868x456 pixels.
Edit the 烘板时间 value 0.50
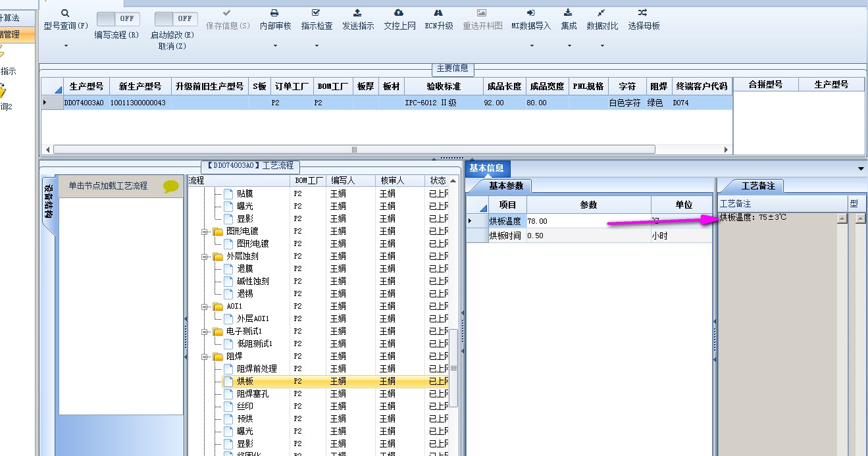click(x=588, y=236)
